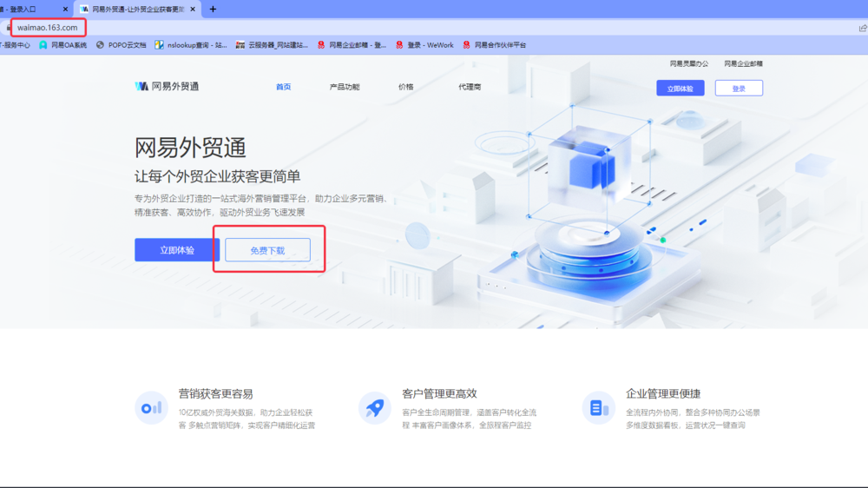Open the 网易灵犀办公 link
The width and height of the screenshot is (868, 488).
click(x=689, y=63)
